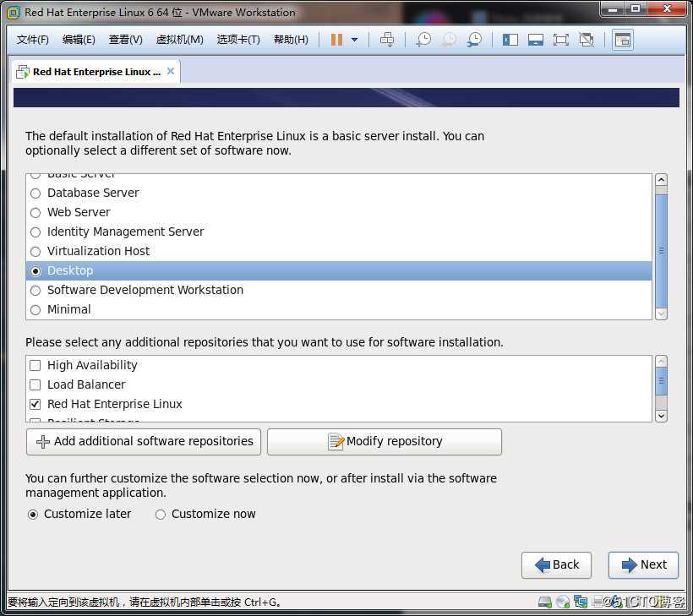The width and height of the screenshot is (693, 616).
Task: Click the VMware Workstation title bar icon
Action: (14, 13)
